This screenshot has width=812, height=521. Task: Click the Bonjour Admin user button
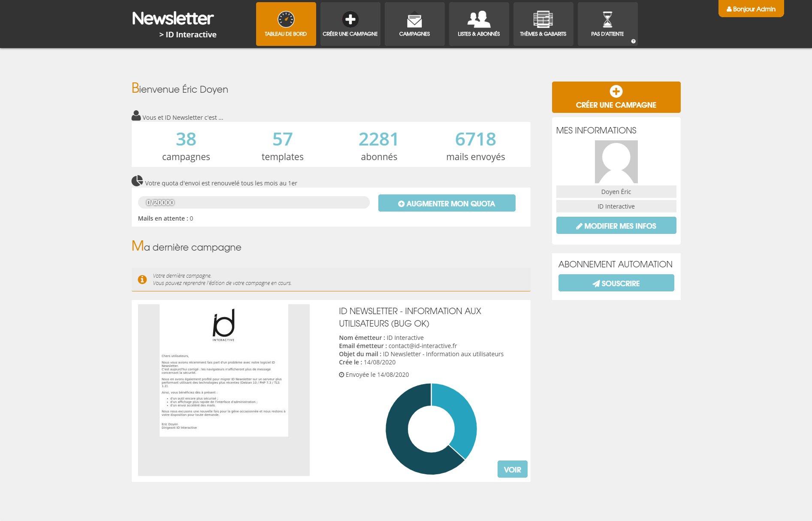pyautogui.click(x=751, y=9)
